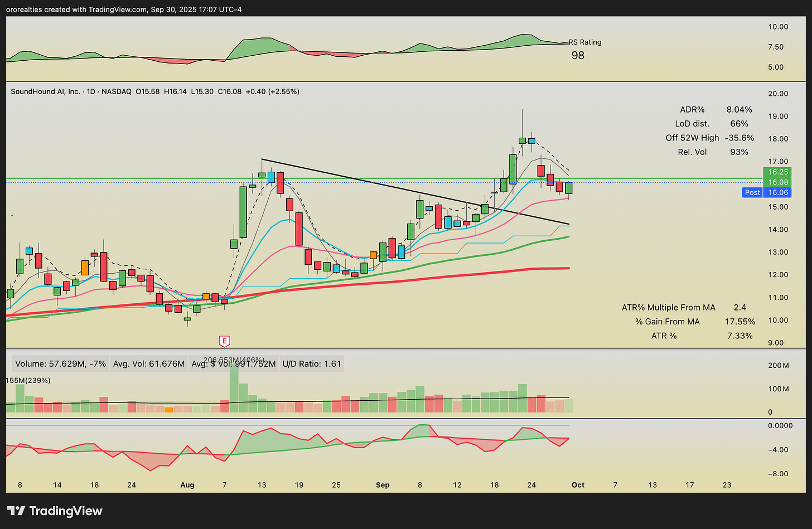Click the blue Post label tag
Screen dimensions: 812x529
coord(752,192)
